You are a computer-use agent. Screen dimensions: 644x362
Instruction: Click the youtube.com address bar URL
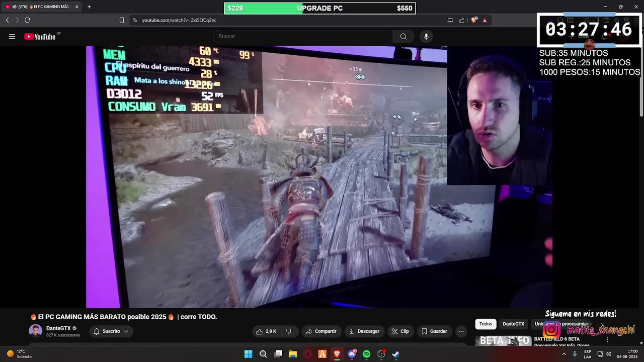pyautogui.click(x=179, y=20)
